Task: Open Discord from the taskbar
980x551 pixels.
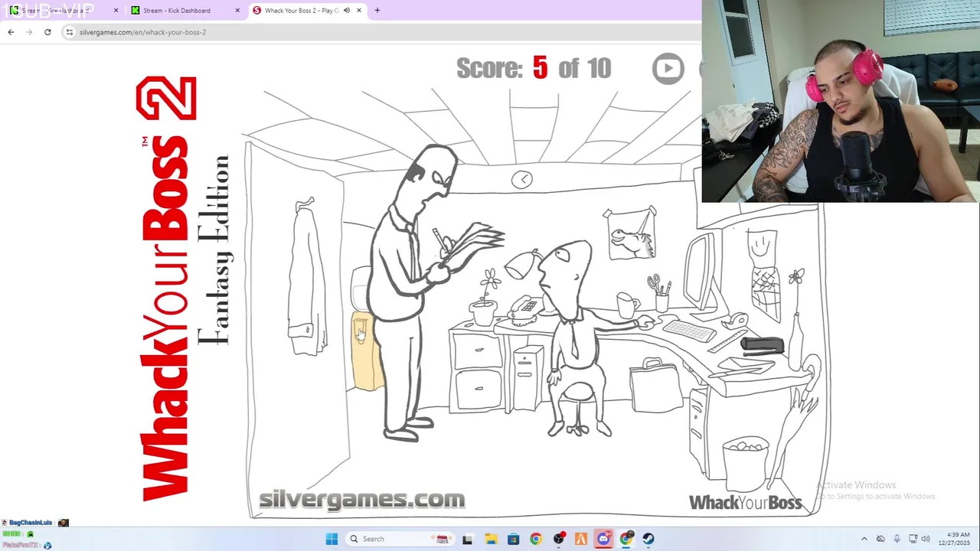Action: pos(604,539)
